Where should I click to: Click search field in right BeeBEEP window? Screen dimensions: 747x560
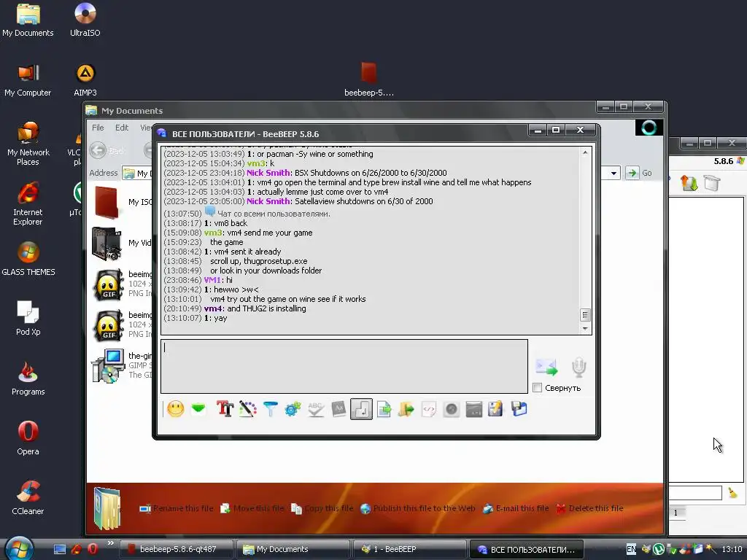[695, 493]
